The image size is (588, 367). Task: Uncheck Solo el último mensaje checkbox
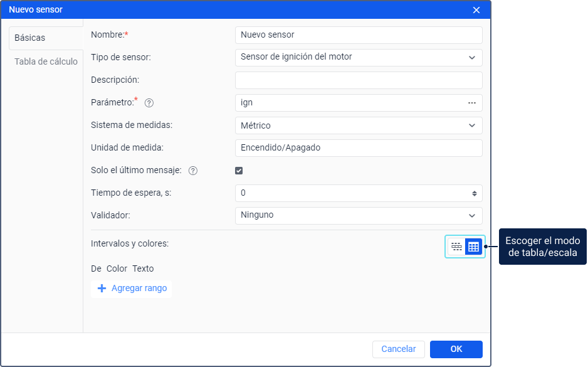239,171
